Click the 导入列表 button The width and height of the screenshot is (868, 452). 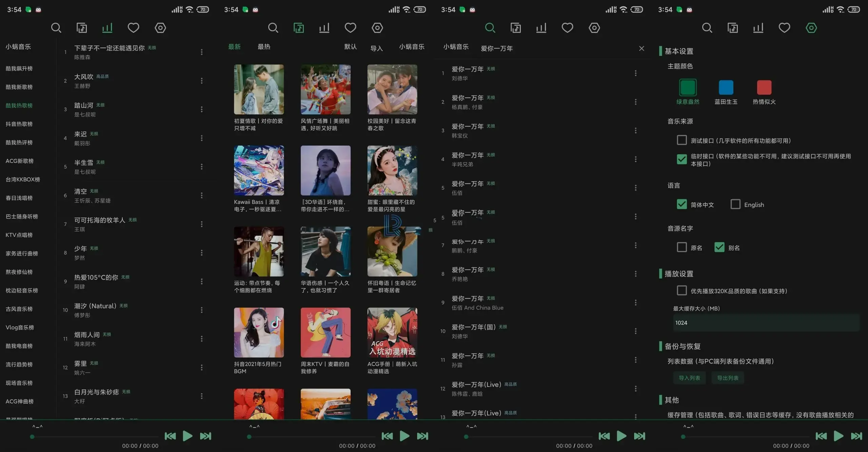(x=690, y=377)
